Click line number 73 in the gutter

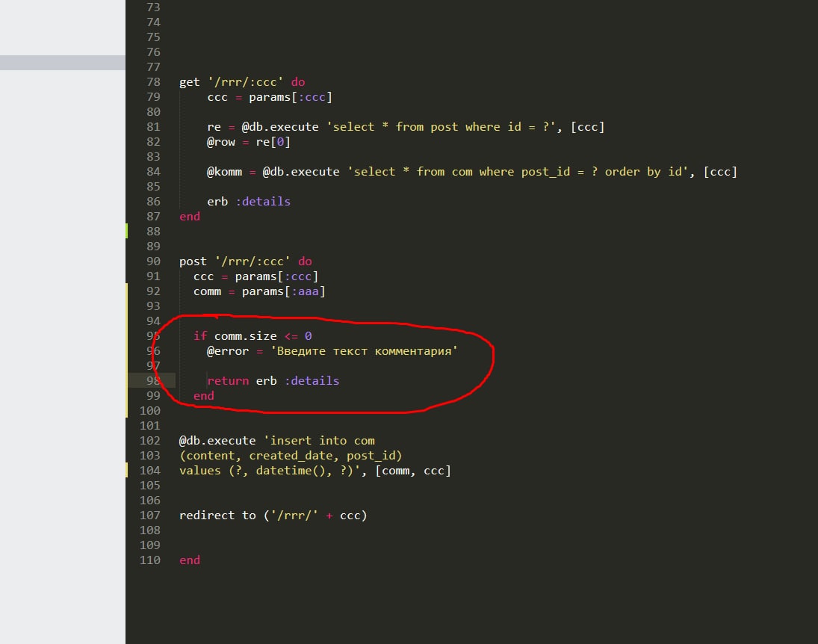(153, 7)
